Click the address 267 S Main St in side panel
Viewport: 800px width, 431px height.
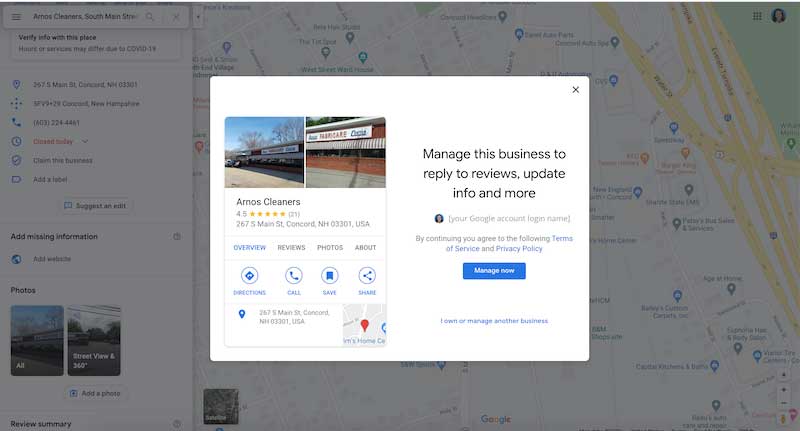[85, 85]
